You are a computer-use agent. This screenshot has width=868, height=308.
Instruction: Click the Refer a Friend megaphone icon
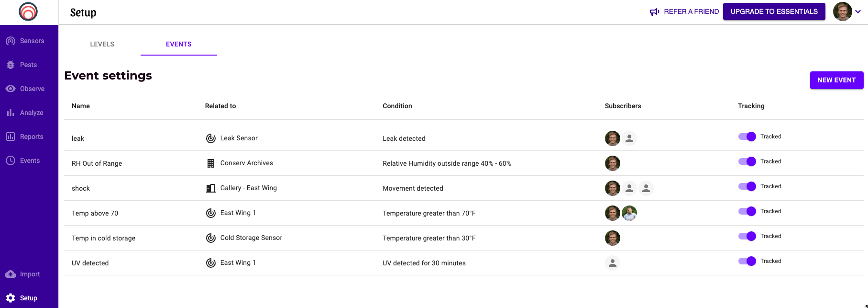[x=655, y=11]
